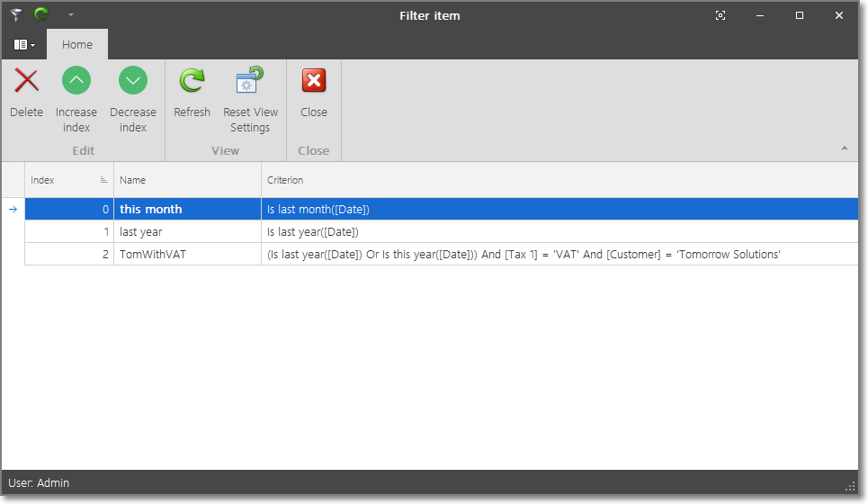Sort by the Name column header
Viewport: 868px width, 504px height.
click(188, 180)
